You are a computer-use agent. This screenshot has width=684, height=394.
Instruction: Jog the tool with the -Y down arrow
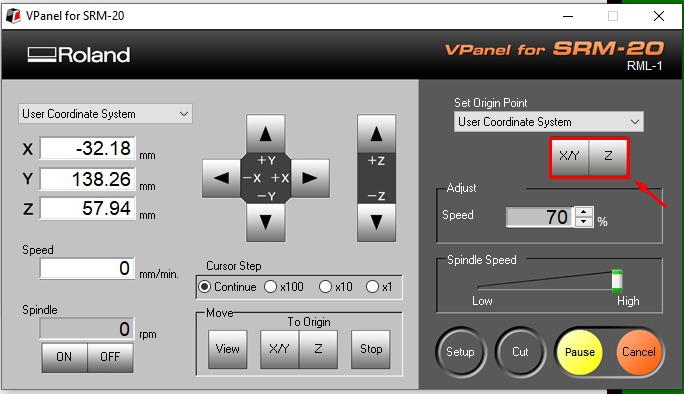[x=265, y=222]
